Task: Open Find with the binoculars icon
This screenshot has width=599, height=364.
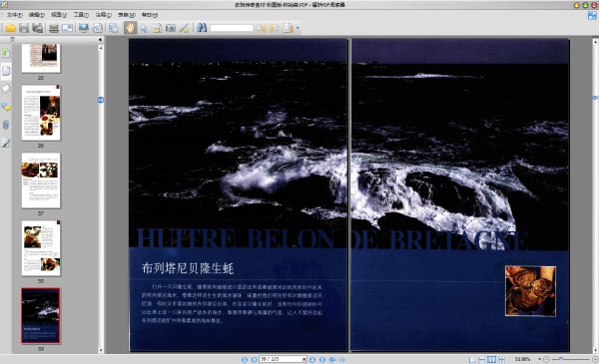Action: point(202,28)
